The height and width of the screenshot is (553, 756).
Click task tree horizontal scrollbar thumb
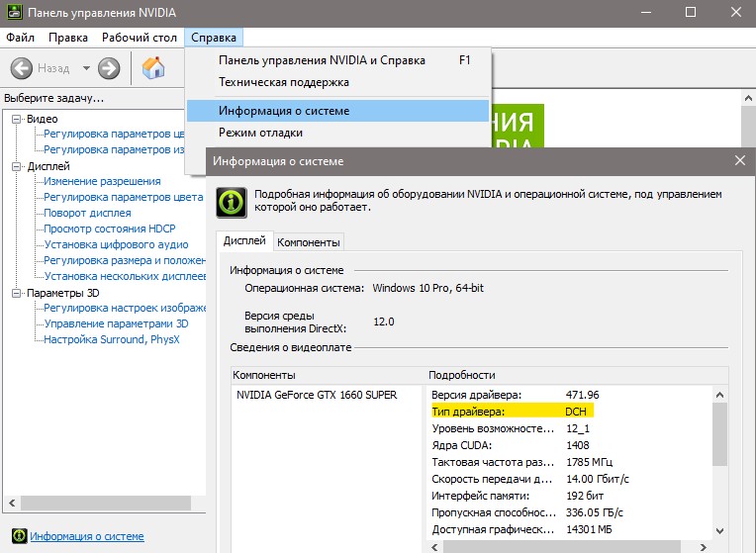coord(105,503)
